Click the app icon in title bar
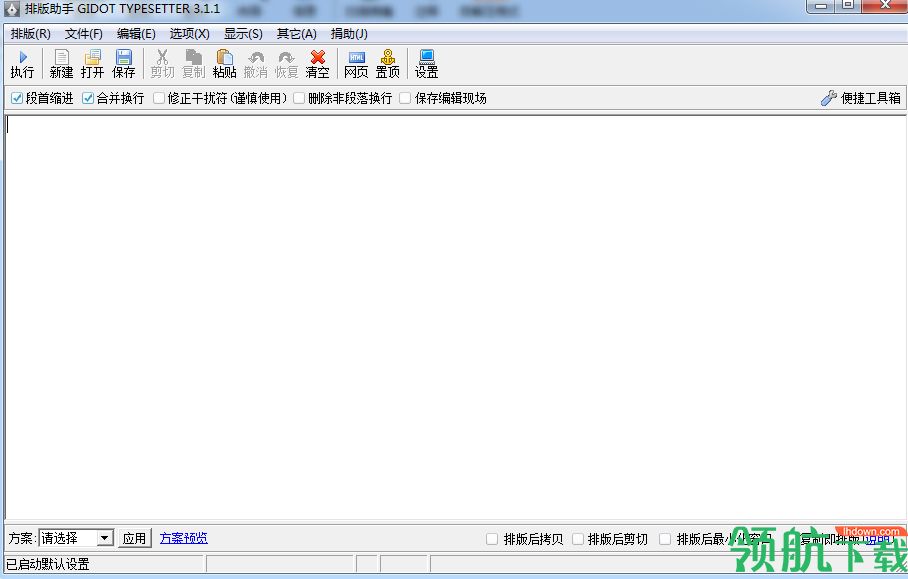This screenshot has height=579, width=908. [12, 9]
